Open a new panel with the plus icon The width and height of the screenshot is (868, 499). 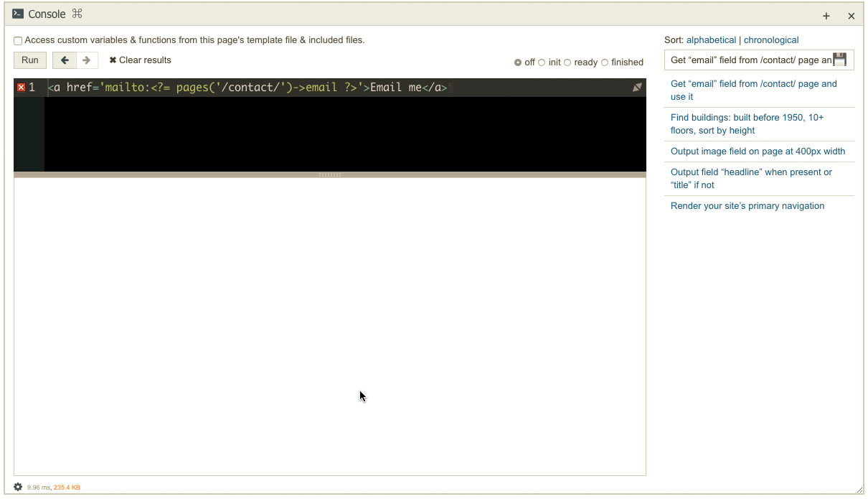(x=826, y=15)
